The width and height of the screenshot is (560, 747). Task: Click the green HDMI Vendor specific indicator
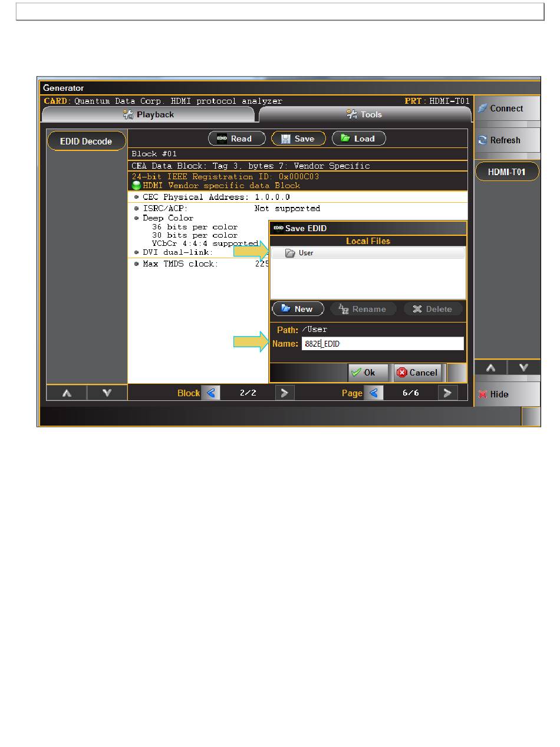point(137,186)
